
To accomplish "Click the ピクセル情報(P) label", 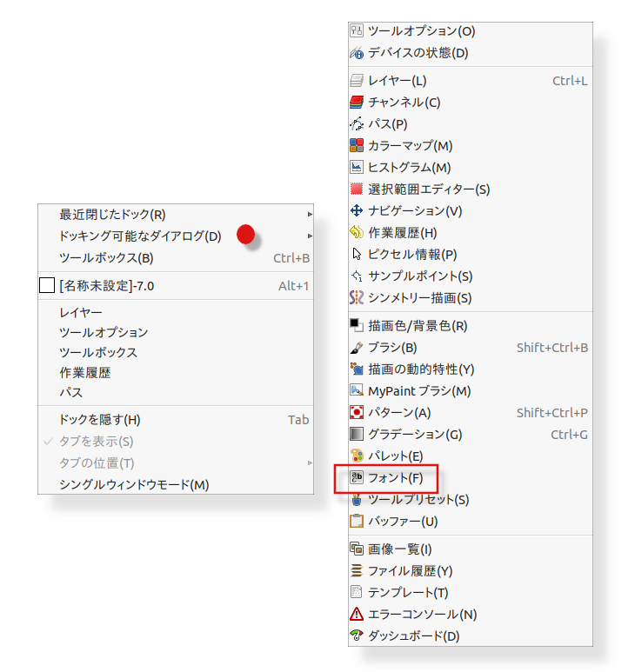I will pos(412,254).
